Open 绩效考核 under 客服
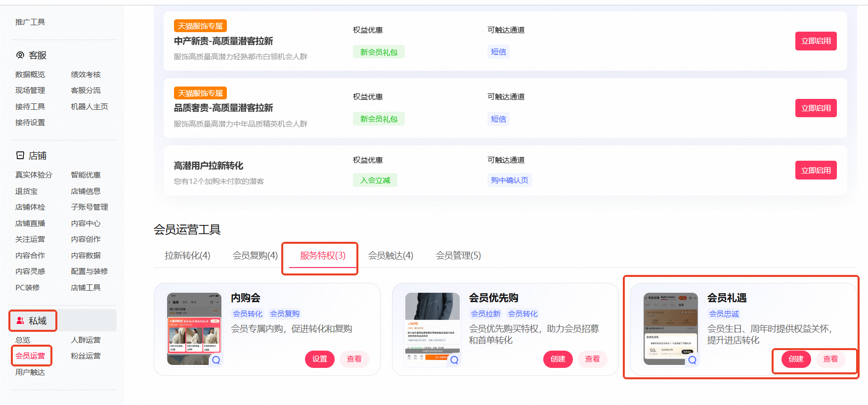Image resolution: width=868 pixels, height=405 pixels. 86,75
